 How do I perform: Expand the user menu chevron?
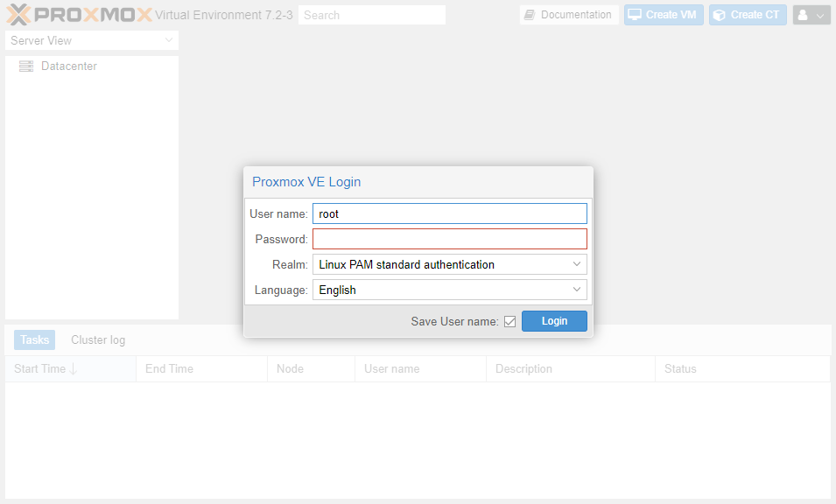820,14
